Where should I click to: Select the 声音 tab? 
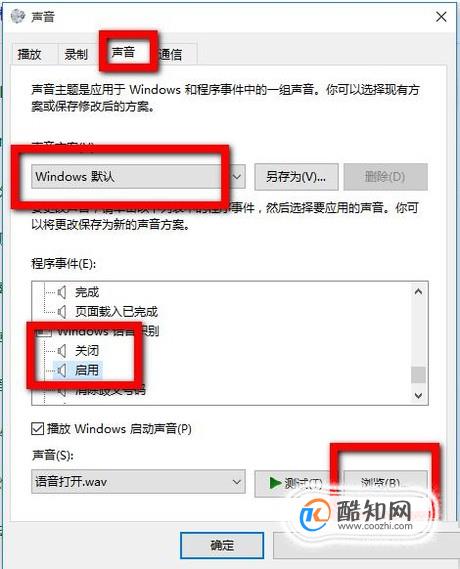click(123, 53)
